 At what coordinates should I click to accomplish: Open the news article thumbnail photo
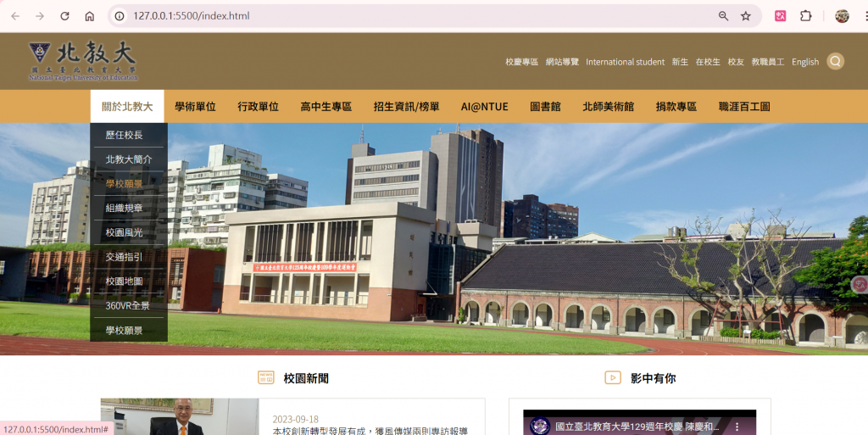click(180, 416)
